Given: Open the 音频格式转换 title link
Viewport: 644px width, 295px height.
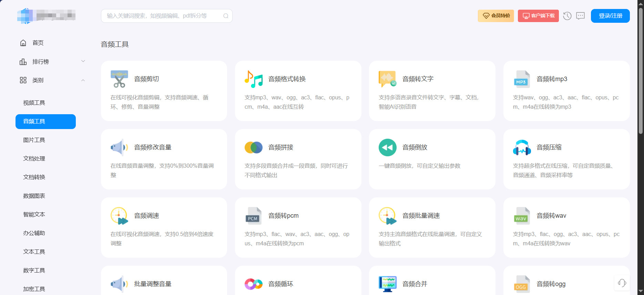Looking at the screenshot, I should tap(287, 79).
